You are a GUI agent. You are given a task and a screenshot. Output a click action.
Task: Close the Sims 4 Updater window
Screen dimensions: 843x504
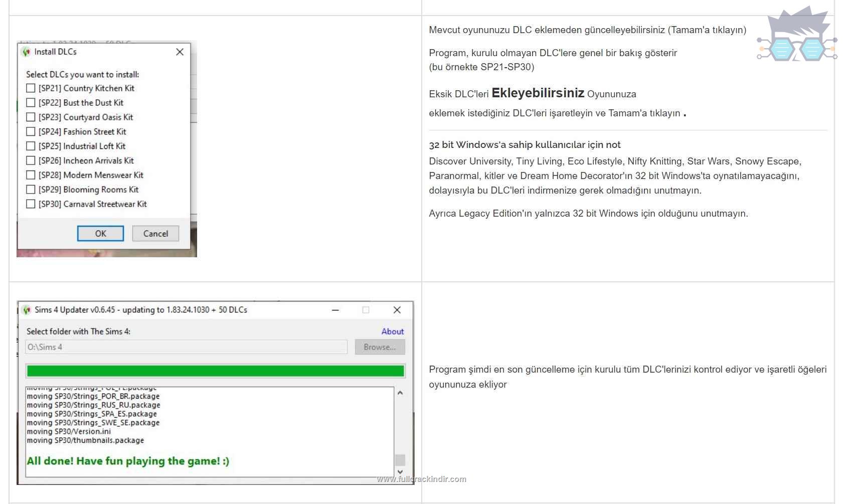(x=397, y=310)
